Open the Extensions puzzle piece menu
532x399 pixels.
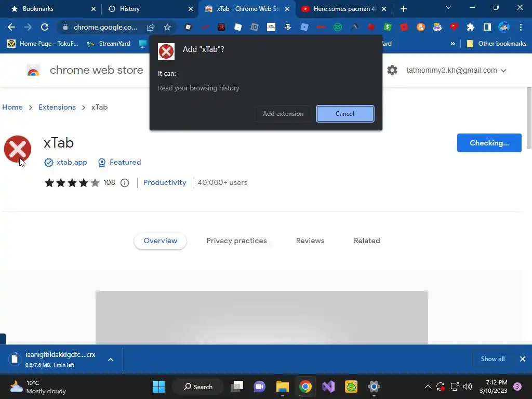point(470,27)
